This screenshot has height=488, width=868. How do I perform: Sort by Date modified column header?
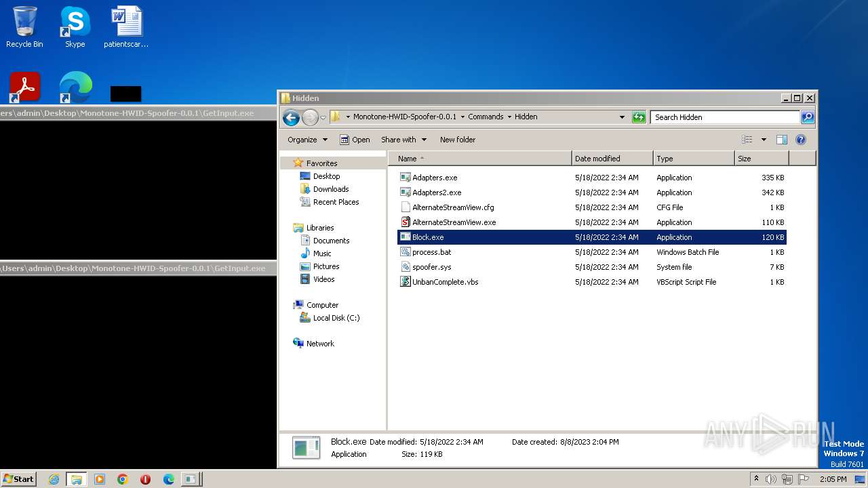[612, 159]
